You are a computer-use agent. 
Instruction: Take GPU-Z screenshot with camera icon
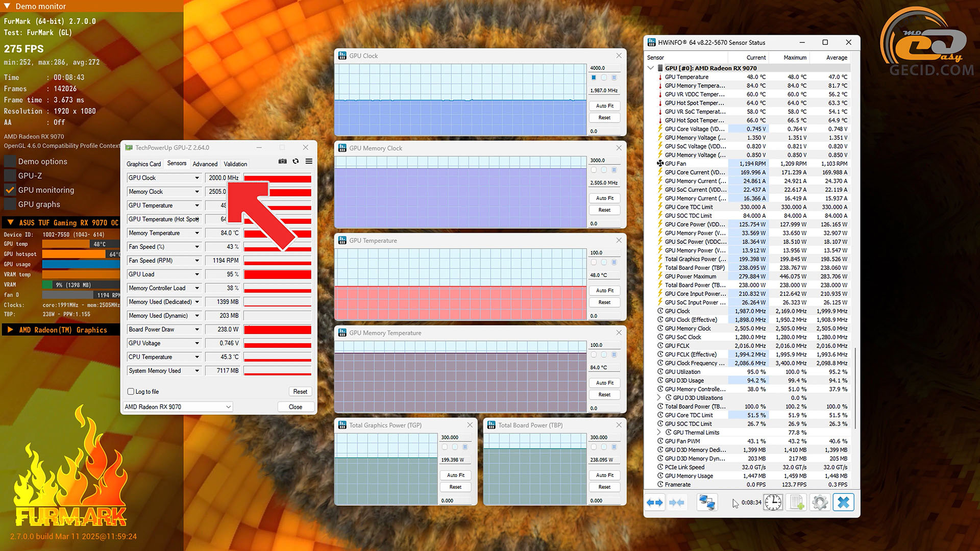pos(282,161)
